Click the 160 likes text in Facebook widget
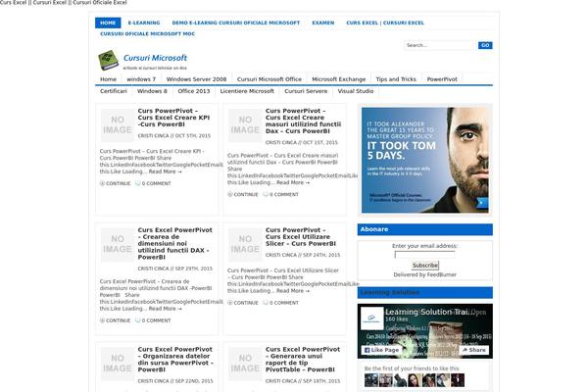 tap(396, 319)
